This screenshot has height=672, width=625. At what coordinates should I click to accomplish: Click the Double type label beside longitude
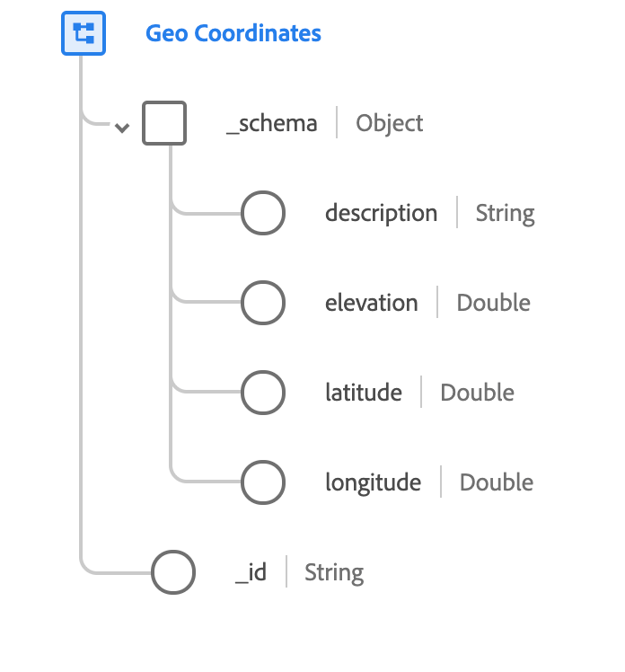click(497, 482)
